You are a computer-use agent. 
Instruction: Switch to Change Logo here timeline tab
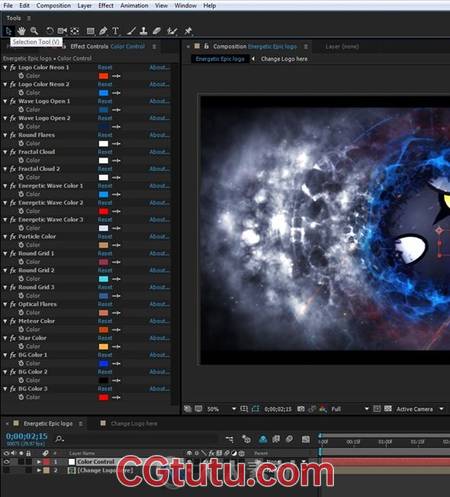133,424
